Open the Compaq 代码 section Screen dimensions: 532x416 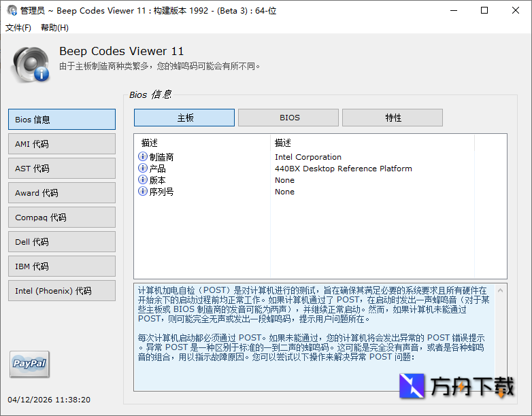click(x=62, y=217)
